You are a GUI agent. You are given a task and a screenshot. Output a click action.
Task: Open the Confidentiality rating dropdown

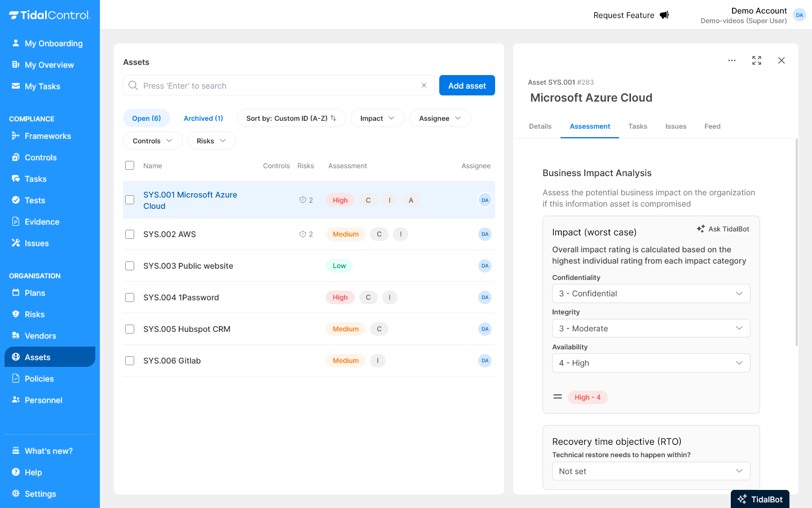(x=651, y=294)
